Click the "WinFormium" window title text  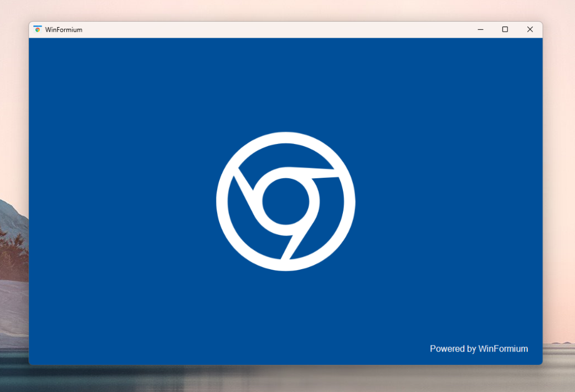pos(64,30)
